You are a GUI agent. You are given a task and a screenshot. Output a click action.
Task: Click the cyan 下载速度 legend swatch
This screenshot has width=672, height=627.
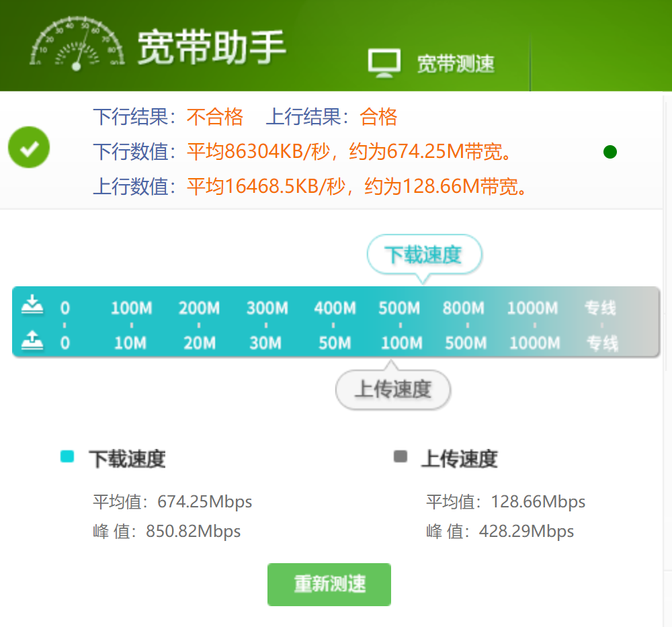pos(67,456)
